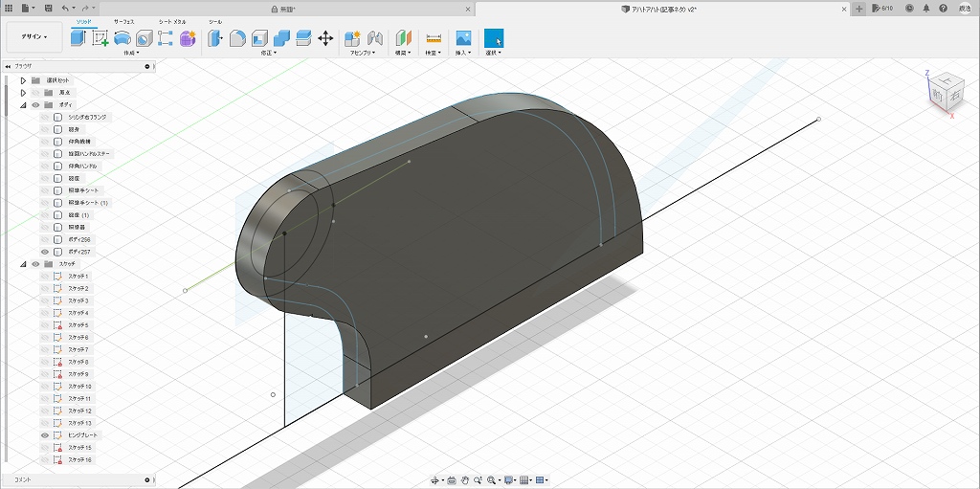This screenshot has width=980, height=489.
Task: Click the Create Sketch icon
Action: point(100,38)
